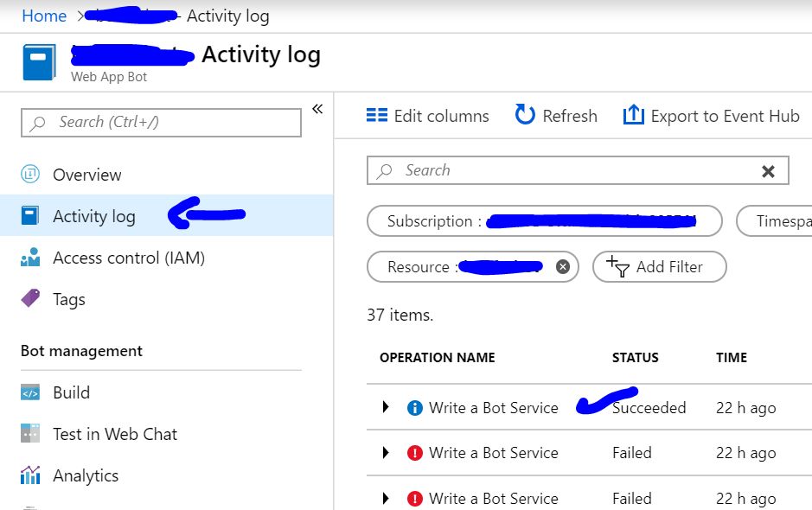Open Write a Bot Service Succeeded entry
This screenshot has height=510, width=812.
coord(494,408)
